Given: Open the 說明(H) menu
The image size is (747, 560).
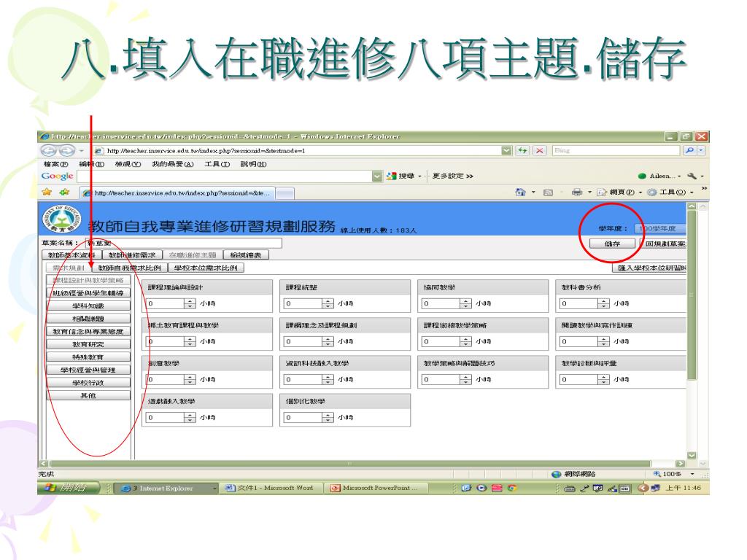Looking at the screenshot, I should (253, 164).
